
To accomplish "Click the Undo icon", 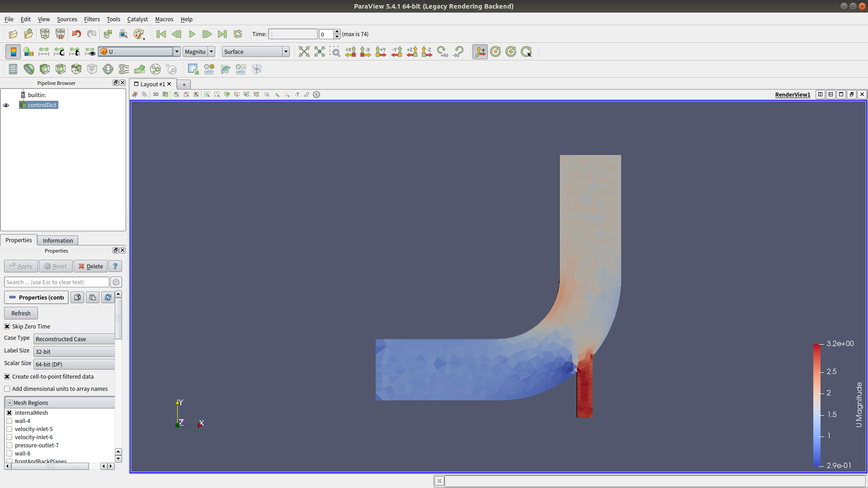I will tap(76, 34).
